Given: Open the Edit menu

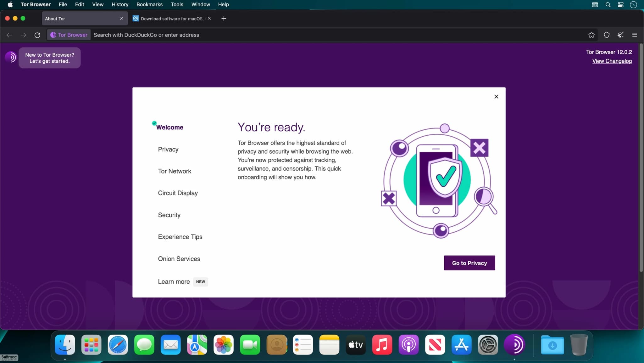Looking at the screenshot, I should [80, 4].
